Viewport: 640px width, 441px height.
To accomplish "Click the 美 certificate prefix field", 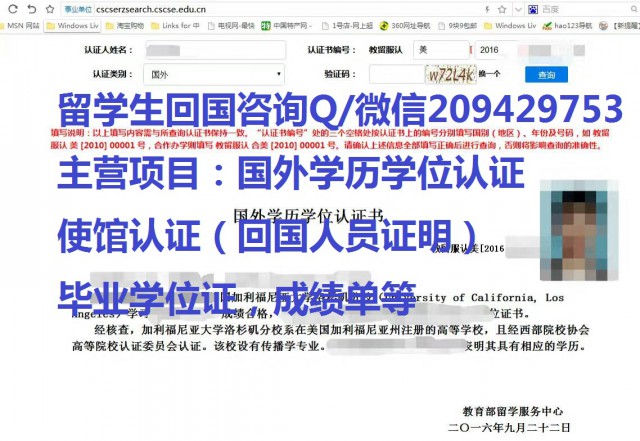I will [x=438, y=49].
